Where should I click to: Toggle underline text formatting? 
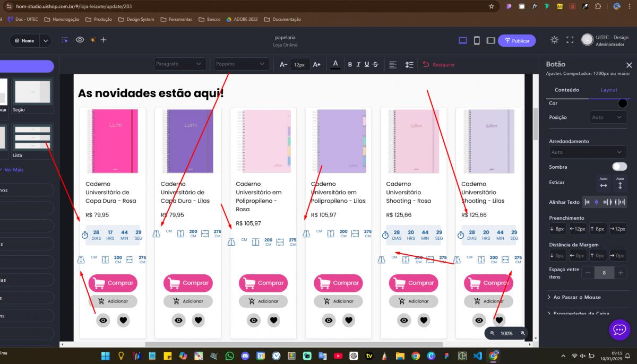[x=367, y=65]
